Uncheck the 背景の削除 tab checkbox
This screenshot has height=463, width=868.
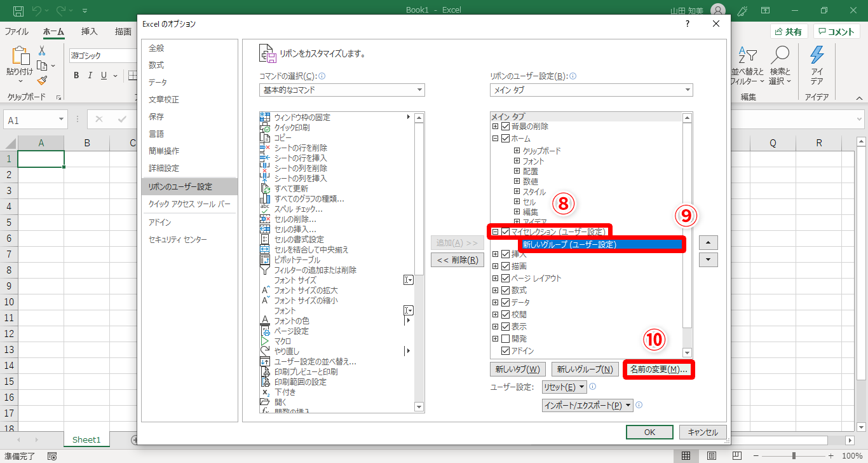click(506, 127)
